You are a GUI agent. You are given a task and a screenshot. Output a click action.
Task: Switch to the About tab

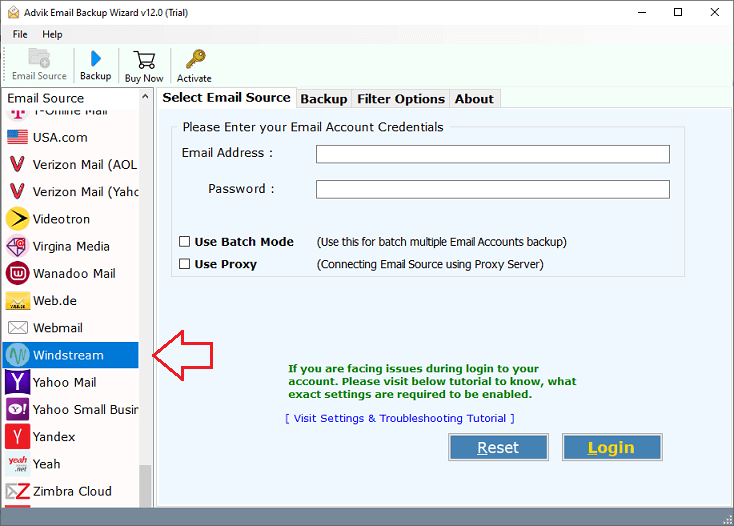click(x=474, y=99)
